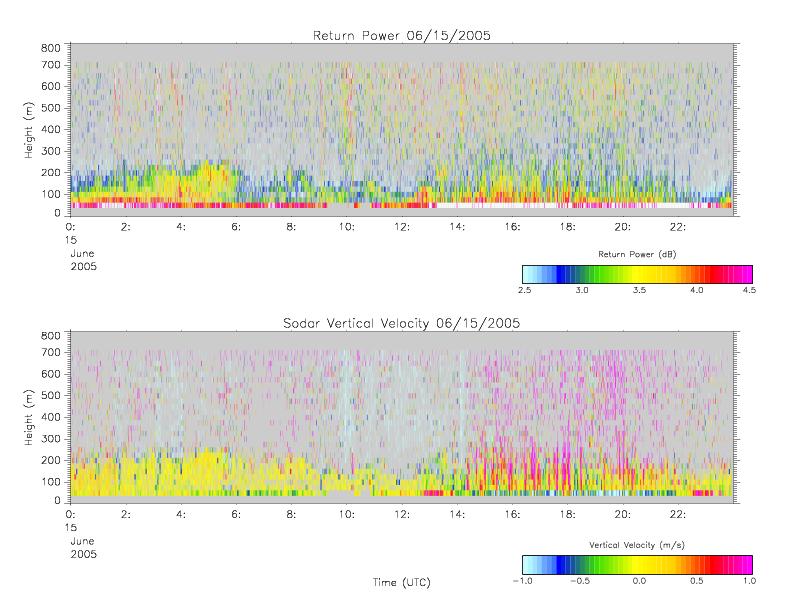791x611 pixels.
Task: Click the '400' height tick on Vertical Velocity plot
Action: [x=50, y=417]
